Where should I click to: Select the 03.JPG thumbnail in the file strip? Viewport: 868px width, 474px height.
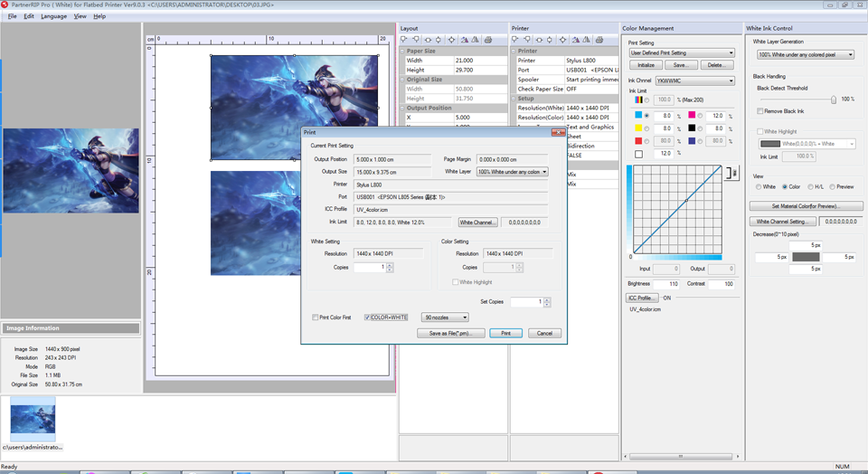33,418
